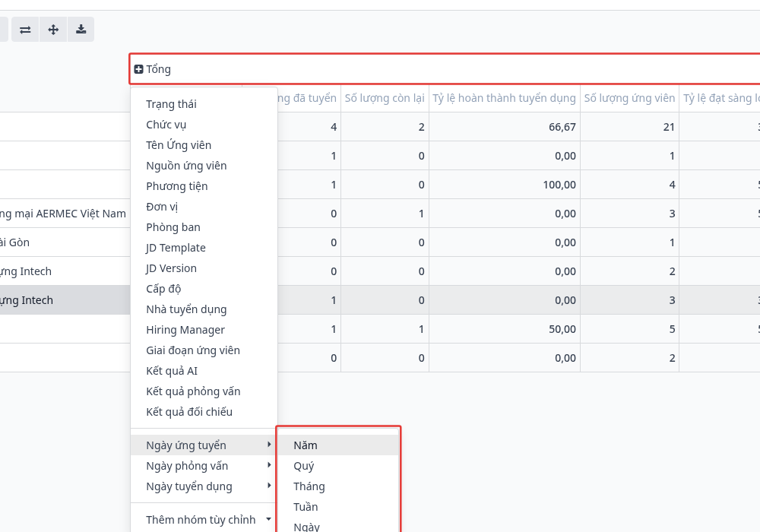The image size is (760, 532).
Task: Click the 50,00 completion rate cell
Action: pyautogui.click(x=505, y=329)
